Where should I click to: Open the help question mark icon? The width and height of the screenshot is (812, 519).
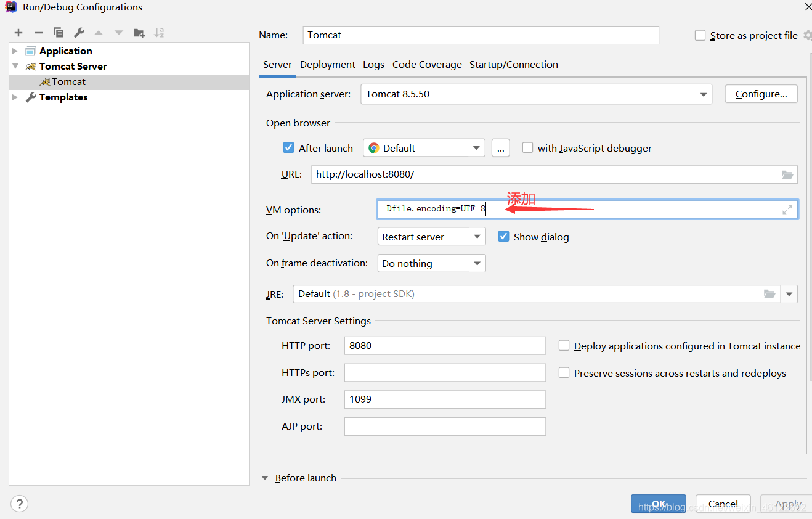point(20,504)
